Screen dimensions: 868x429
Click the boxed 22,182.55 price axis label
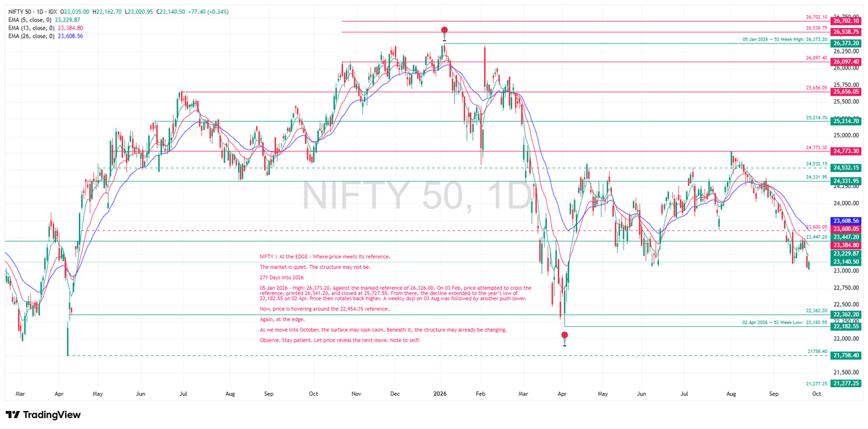(846, 326)
